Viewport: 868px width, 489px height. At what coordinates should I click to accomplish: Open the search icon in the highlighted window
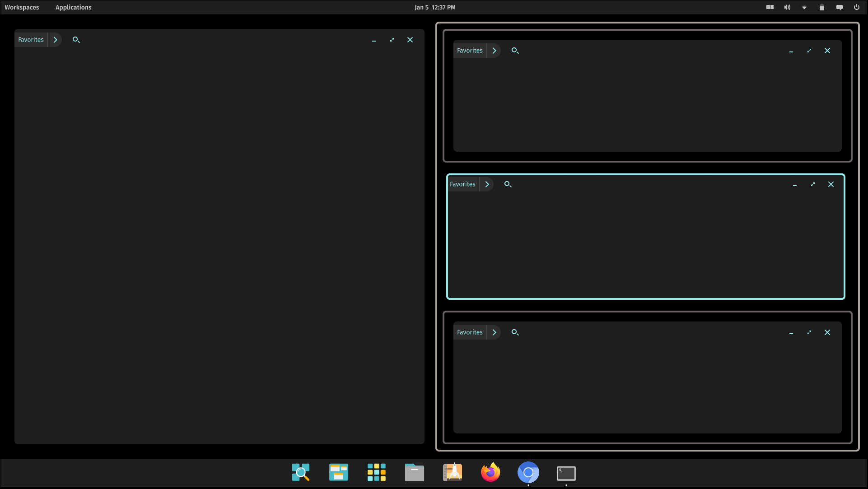pos(508,184)
